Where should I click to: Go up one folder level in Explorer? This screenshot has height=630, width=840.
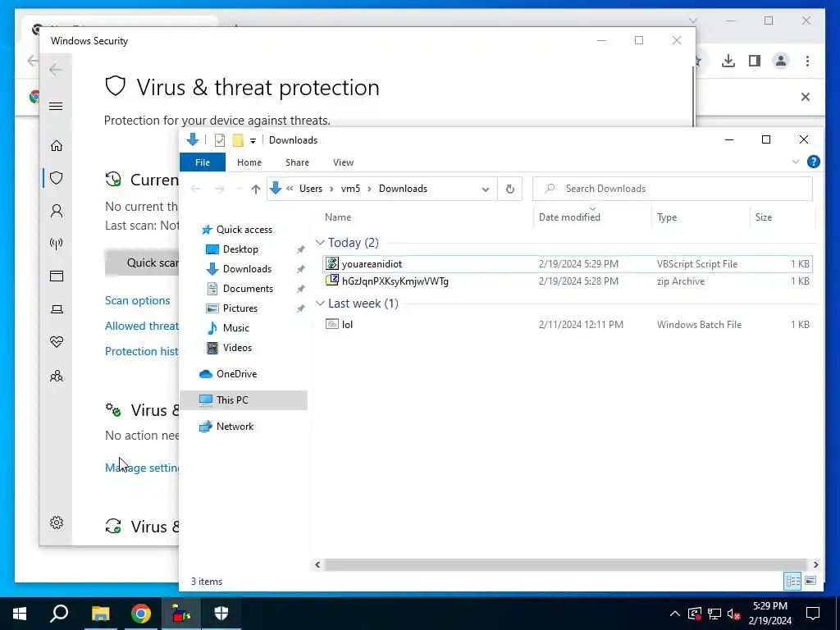tap(256, 189)
